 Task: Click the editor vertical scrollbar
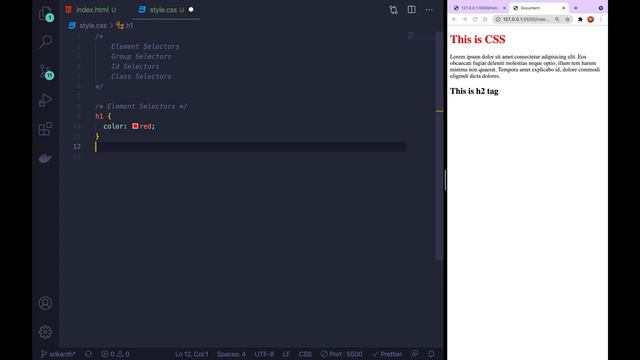point(439,147)
